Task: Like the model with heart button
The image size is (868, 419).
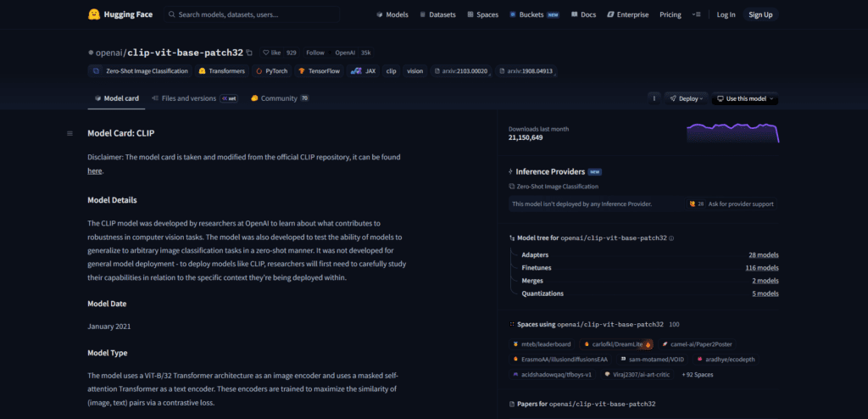Action: point(272,53)
